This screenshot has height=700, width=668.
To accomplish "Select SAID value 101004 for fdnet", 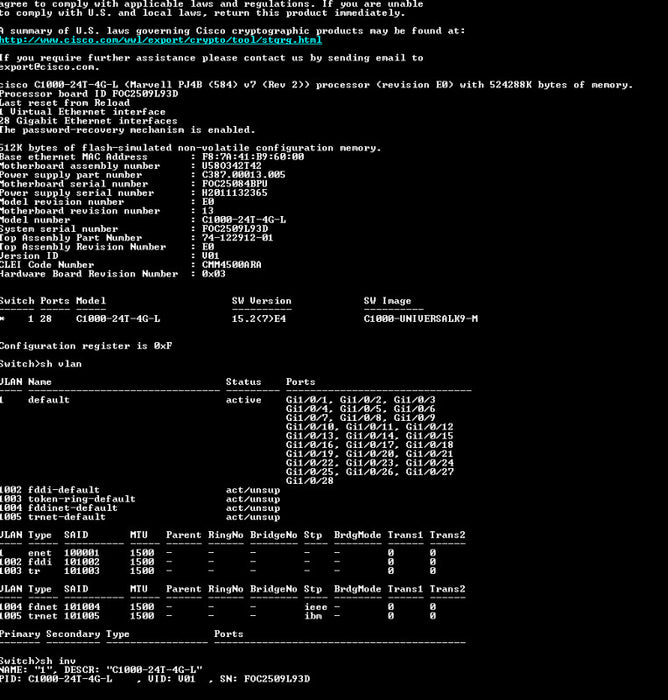I will [x=82, y=607].
